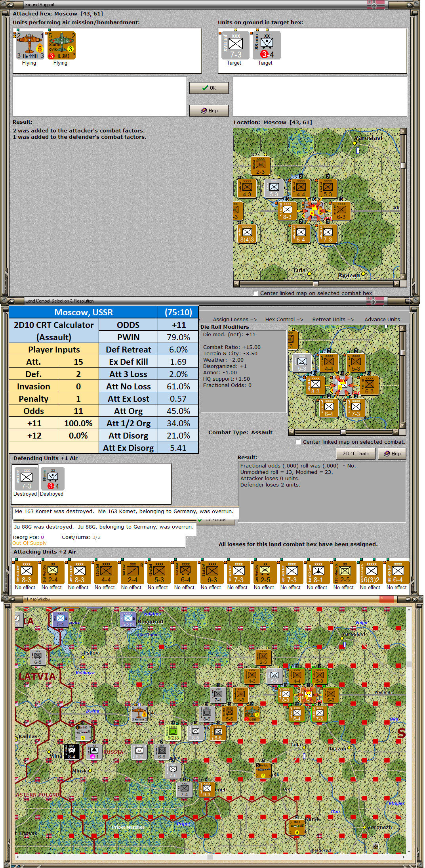Click the Def Retreat 6.0% value

178,349
